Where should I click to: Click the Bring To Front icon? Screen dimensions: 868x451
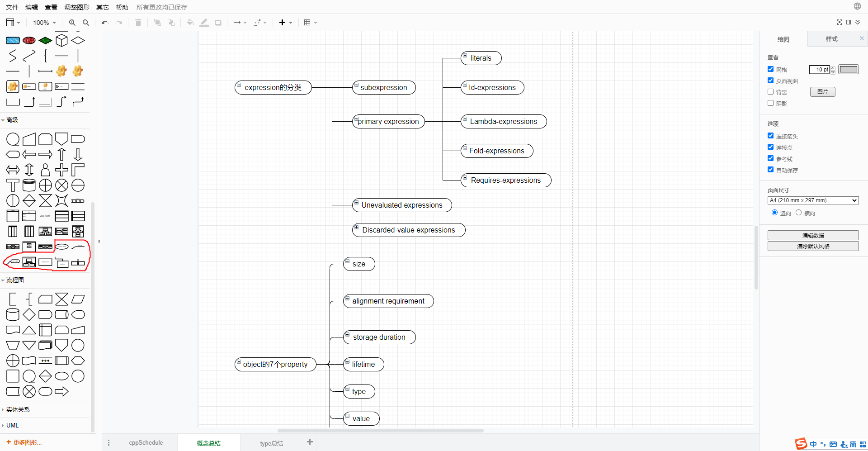tap(157, 22)
